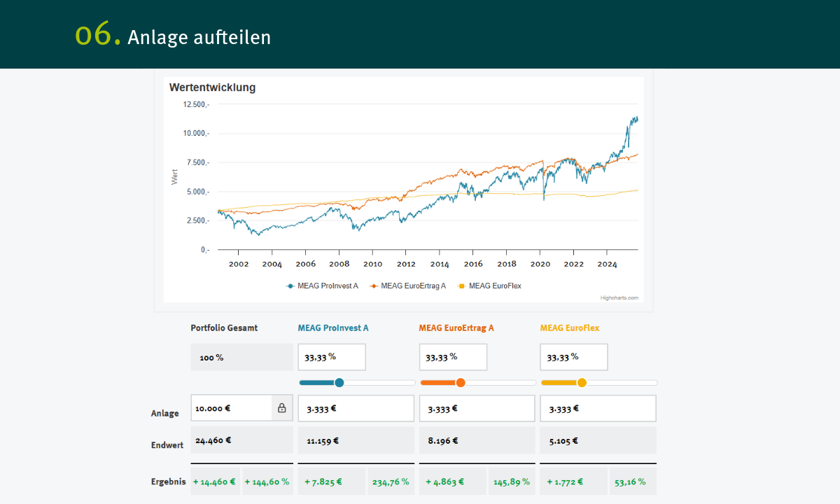Click the orange EuroErtrag slider handle
This screenshot has width=840, height=504.
[461, 382]
